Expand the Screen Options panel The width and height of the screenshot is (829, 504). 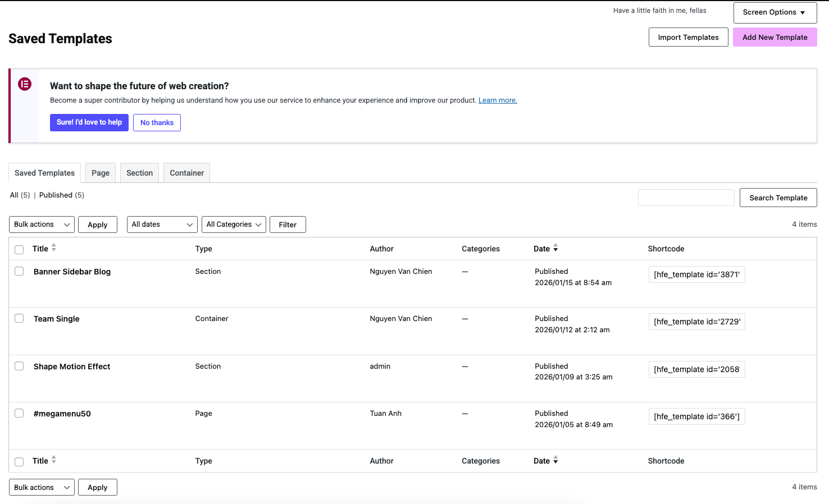tap(775, 12)
